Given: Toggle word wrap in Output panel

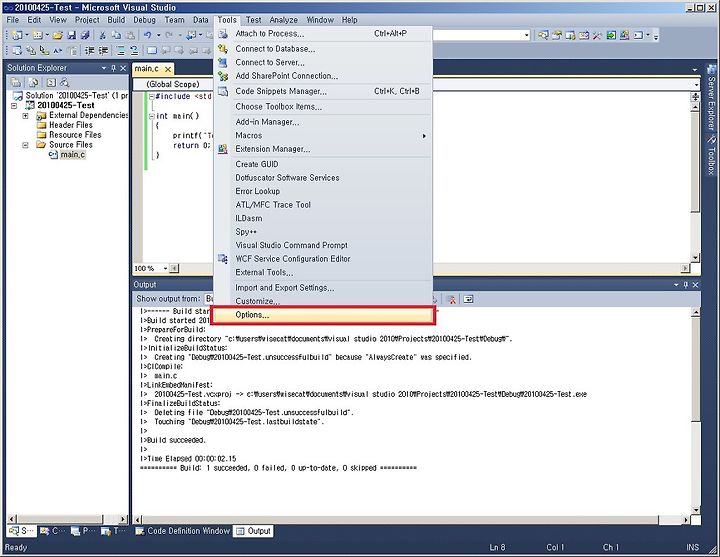Looking at the screenshot, I should (x=468, y=299).
